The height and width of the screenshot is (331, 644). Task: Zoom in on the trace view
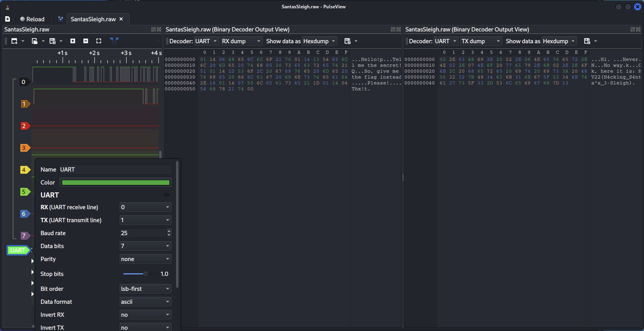73,41
